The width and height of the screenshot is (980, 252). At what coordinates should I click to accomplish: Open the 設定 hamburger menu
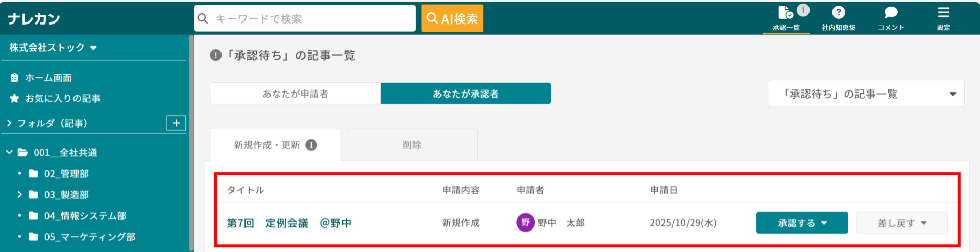coord(943,12)
